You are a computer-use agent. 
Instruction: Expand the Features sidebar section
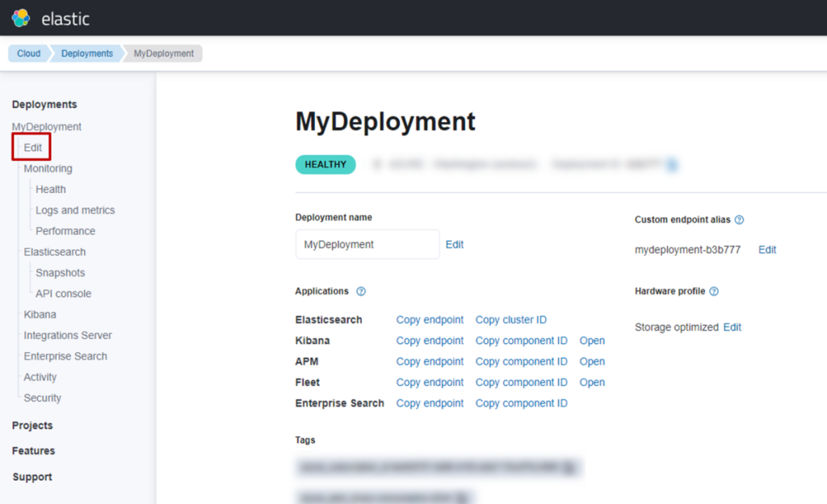tap(33, 451)
